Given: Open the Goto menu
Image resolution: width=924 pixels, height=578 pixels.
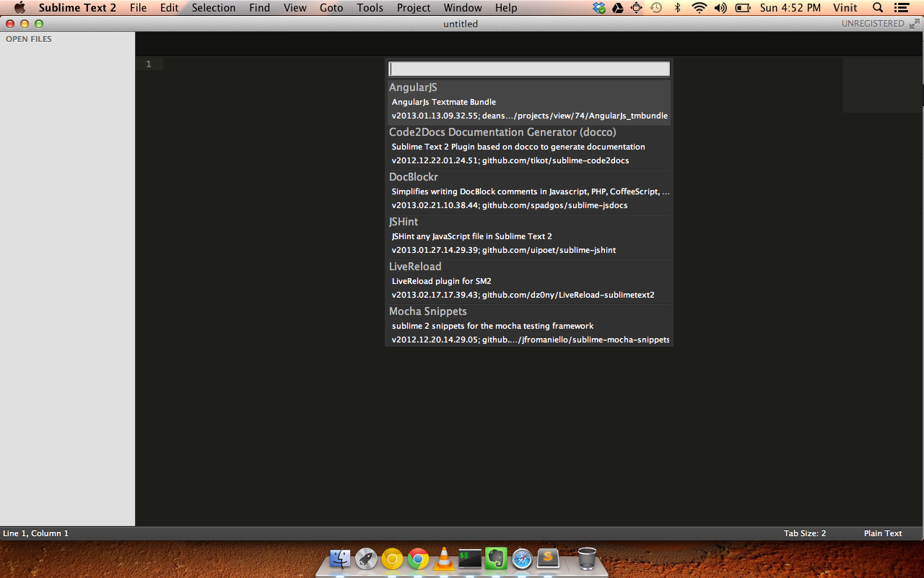Looking at the screenshot, I should pos(331,8).
